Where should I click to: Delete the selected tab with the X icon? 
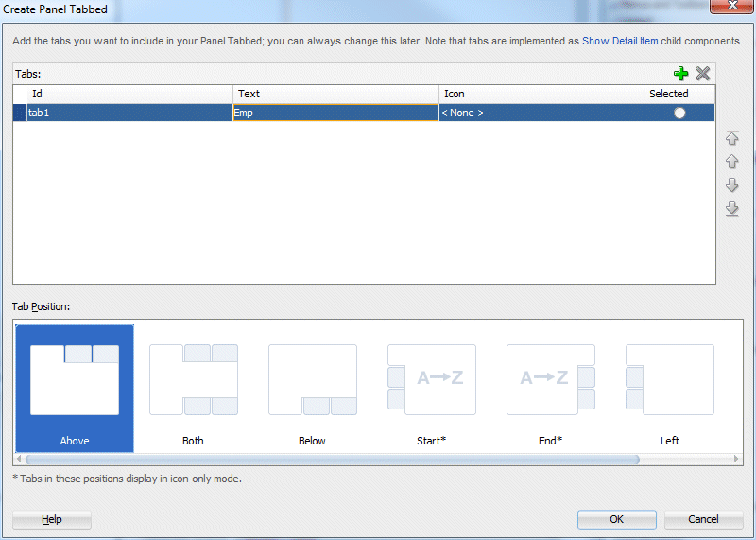click(703, 74)
